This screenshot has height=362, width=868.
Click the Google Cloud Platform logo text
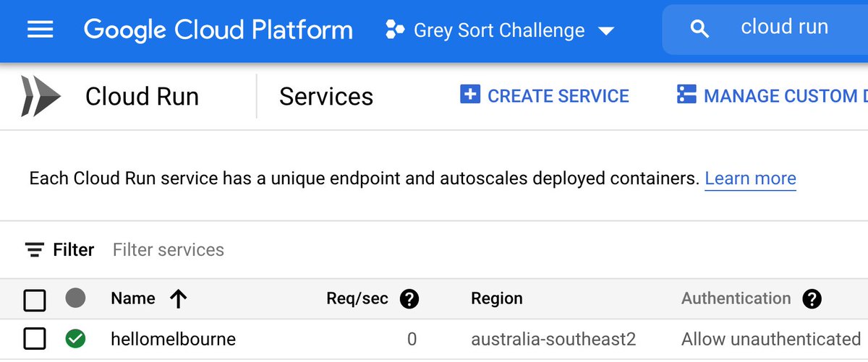218,30
